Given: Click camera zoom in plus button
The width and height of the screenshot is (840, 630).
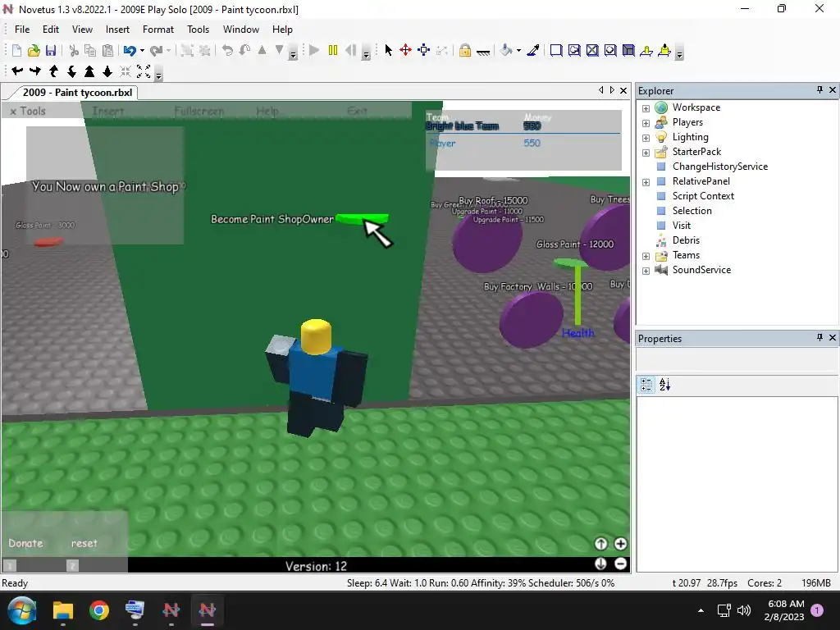Looking at the screenshot, I should click(620, 544).
